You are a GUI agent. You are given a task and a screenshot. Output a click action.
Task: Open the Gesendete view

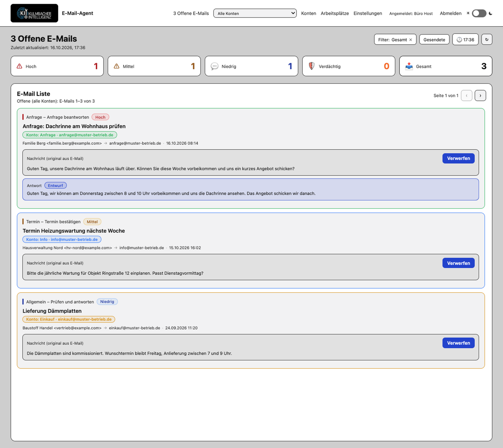click(x=434, y=40)
